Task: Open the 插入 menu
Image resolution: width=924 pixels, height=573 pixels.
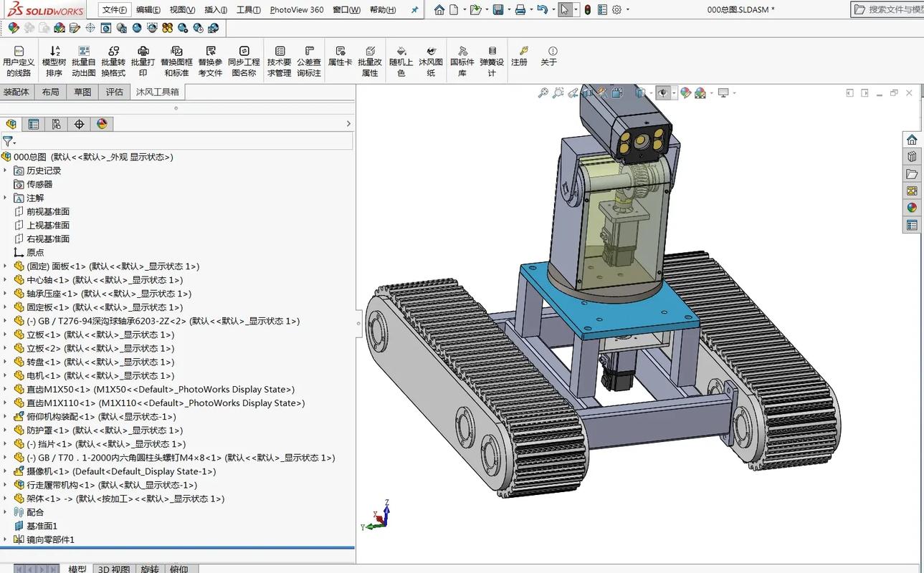Action: tap(216, 9)
